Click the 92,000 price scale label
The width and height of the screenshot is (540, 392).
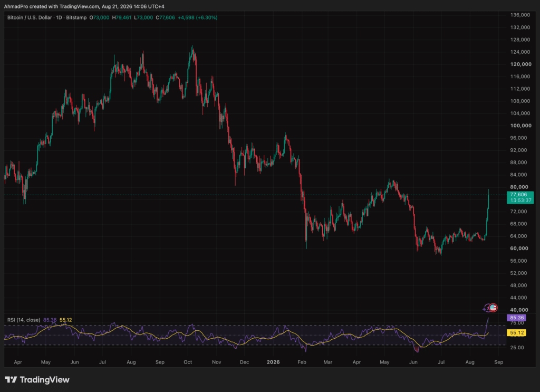pos(519,150)
